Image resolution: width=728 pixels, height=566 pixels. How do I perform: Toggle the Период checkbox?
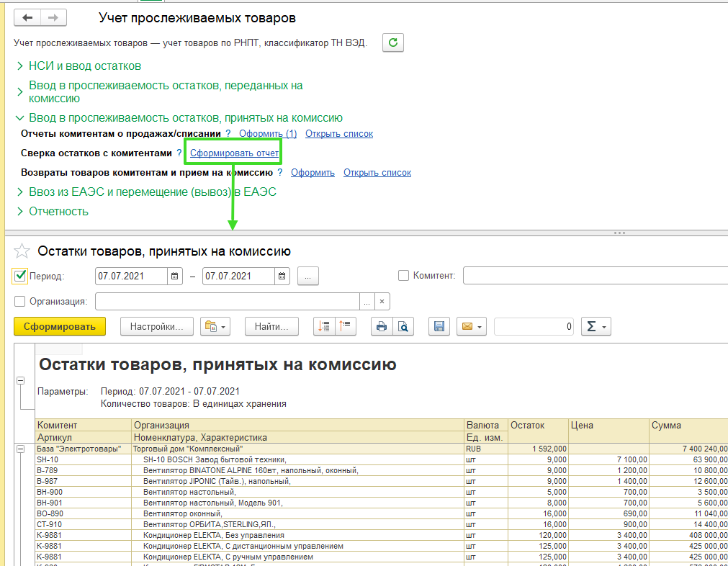[19, 277]
